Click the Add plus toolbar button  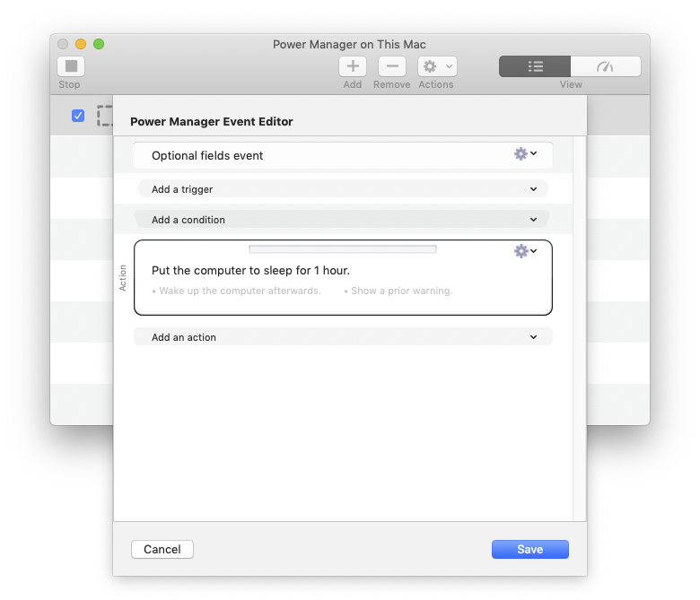click(x=353, y=66)
